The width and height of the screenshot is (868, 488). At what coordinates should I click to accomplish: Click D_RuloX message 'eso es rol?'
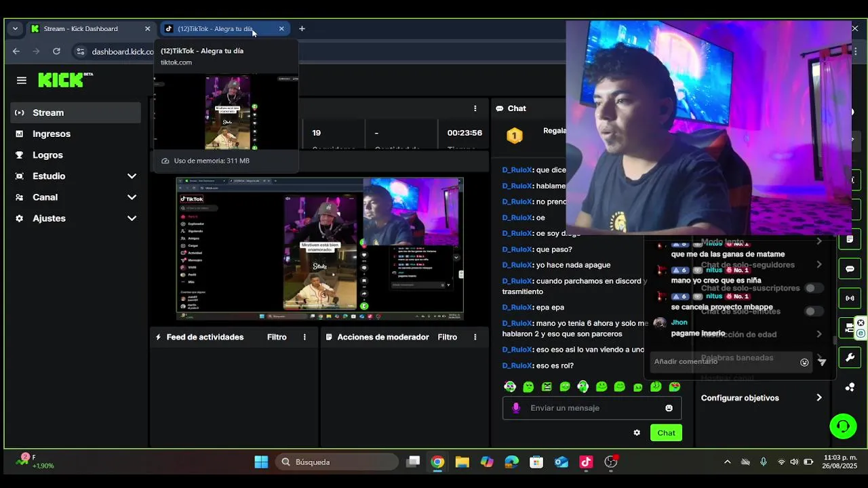(x=538, y=365)
